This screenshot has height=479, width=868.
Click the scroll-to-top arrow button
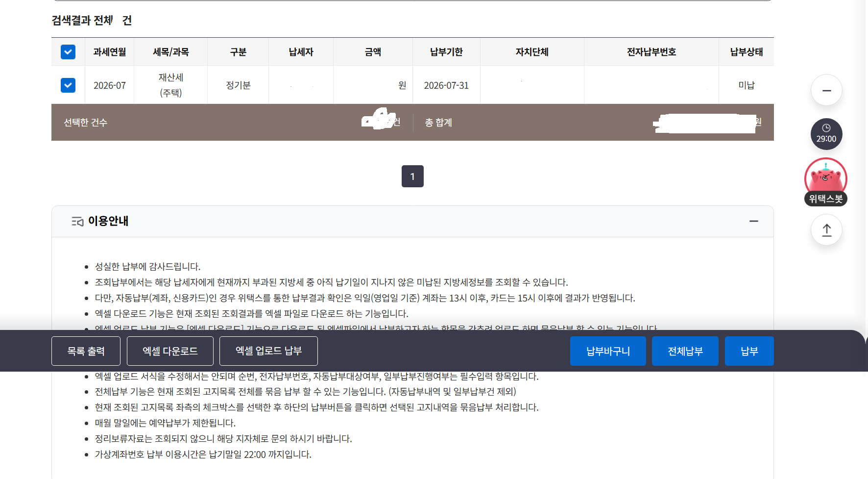[826, 230]
